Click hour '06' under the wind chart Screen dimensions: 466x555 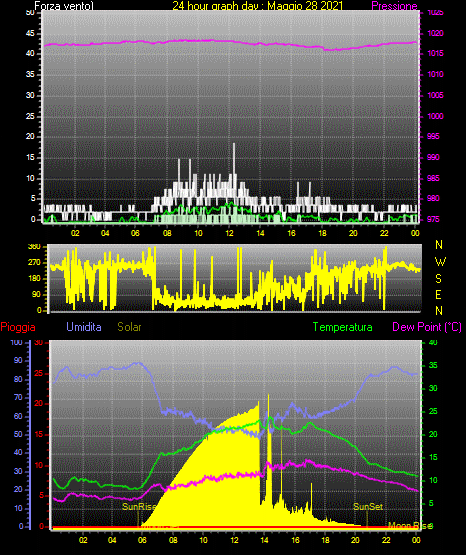coord(136,233)
